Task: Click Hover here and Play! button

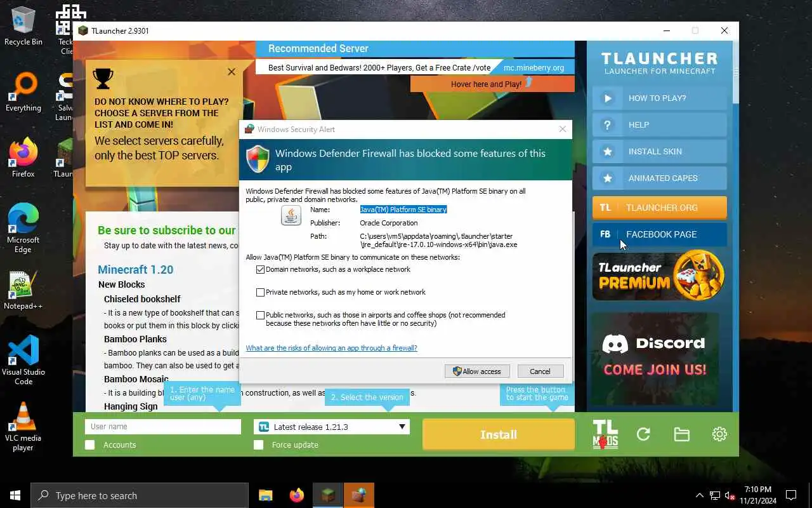Action: click(492, 84)
